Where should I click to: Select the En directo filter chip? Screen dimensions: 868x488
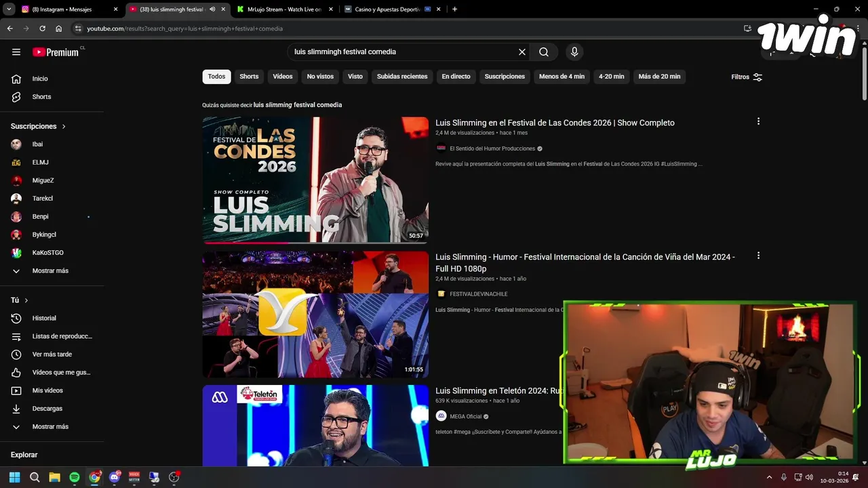coord(456,77)
